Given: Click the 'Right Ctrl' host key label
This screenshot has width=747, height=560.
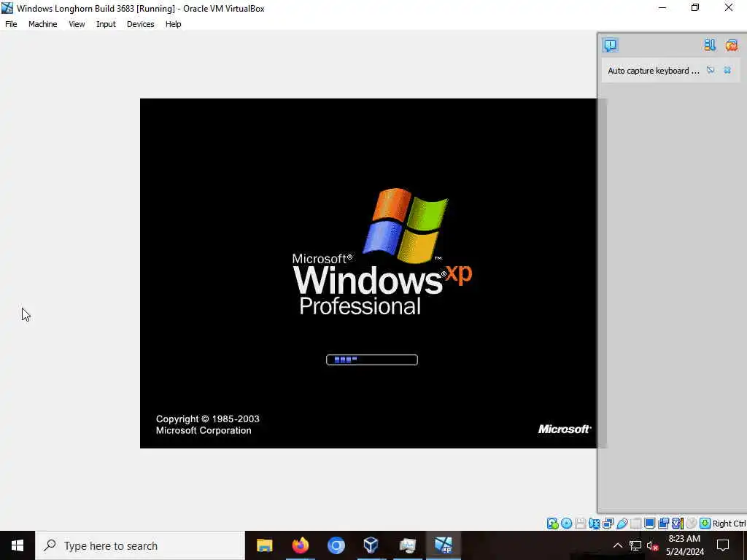Looking at the screenshot, I should coord(729,524).
